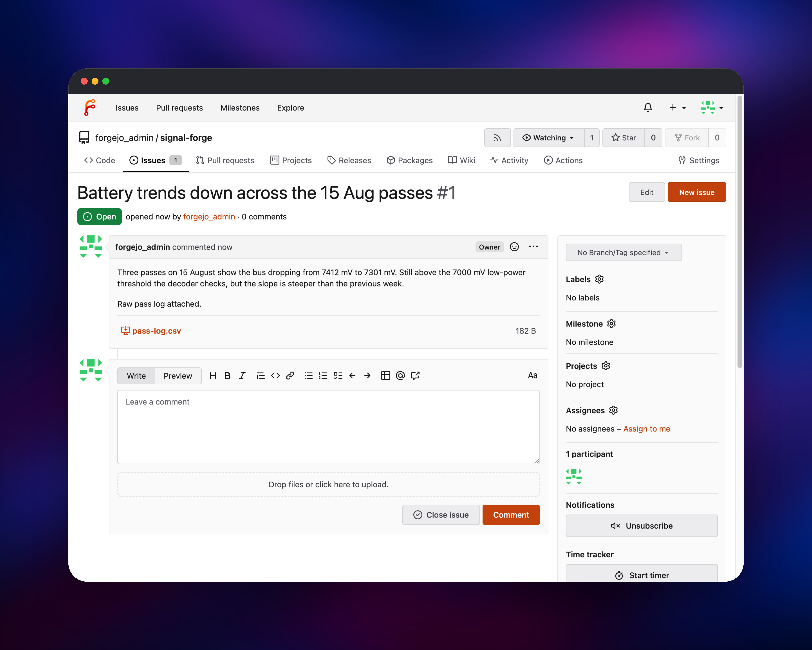This screenshot has height=650, width=812.
Task: Edit projects with the gear icon
Action: [x=606, y=366]
